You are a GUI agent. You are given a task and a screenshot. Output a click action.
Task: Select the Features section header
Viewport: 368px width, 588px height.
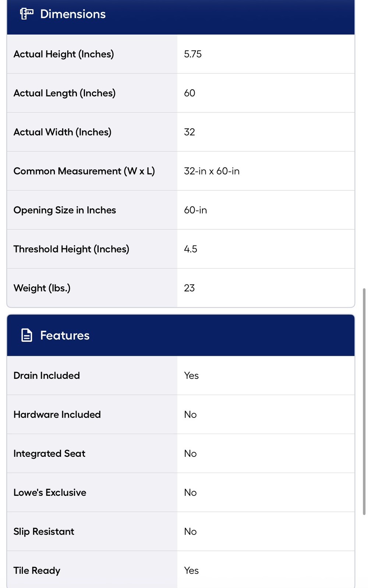click(x=181, y=335)
